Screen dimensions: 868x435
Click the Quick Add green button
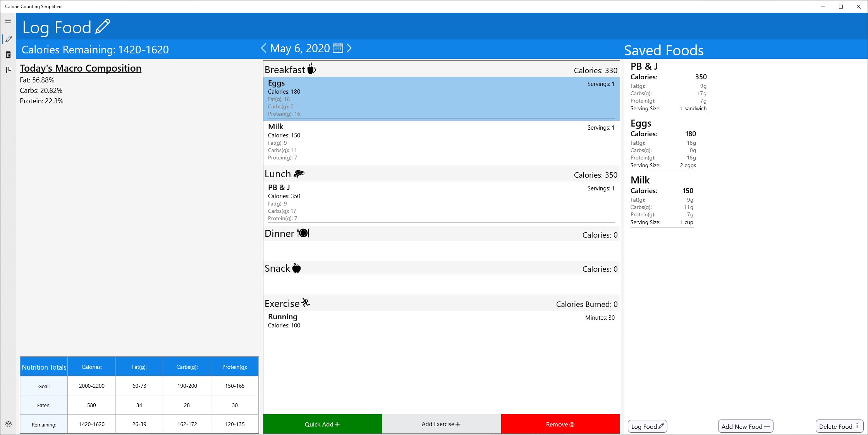click(x=322, y=424)
